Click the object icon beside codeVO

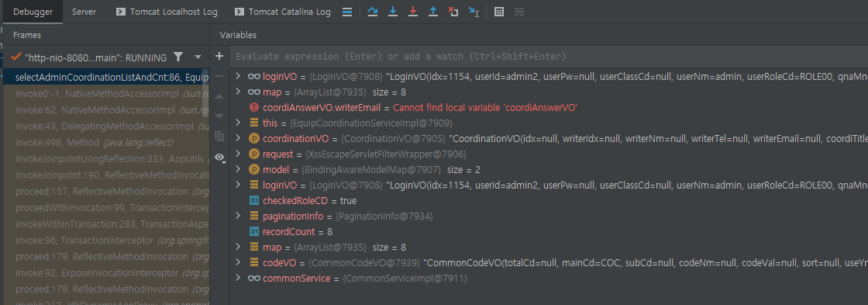tap(254, 262)
